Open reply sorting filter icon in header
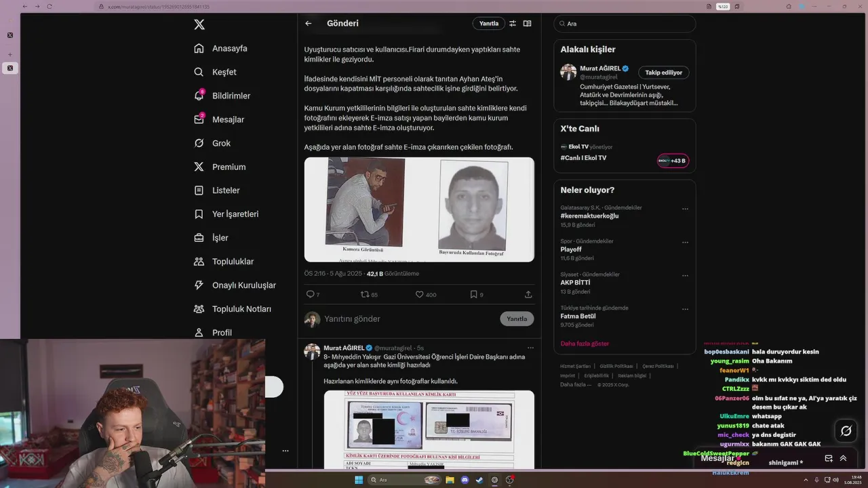 pyautogui.click(x=513, y=23)
